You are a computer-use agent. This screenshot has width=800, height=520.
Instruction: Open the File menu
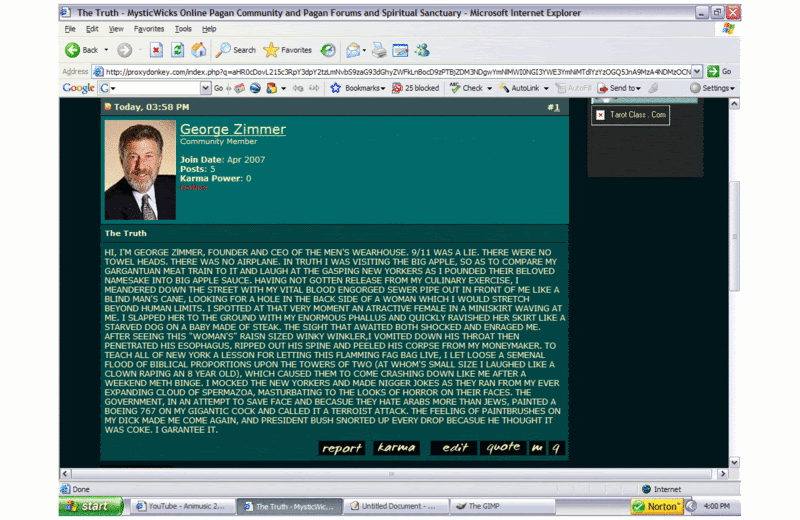70,29
